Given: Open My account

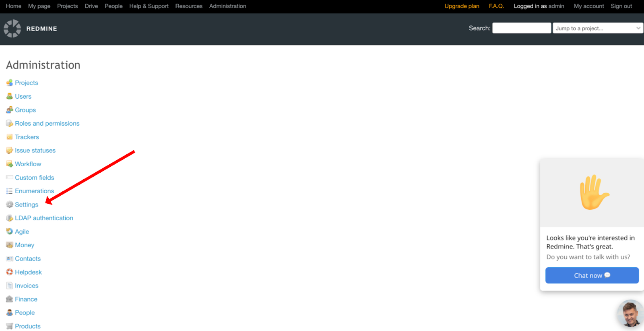Looking at the screenshot, I should (x=589, y=6).
